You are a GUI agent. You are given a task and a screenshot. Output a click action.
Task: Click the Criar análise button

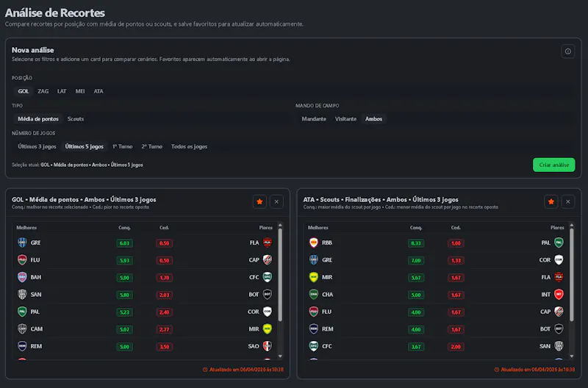554,165
